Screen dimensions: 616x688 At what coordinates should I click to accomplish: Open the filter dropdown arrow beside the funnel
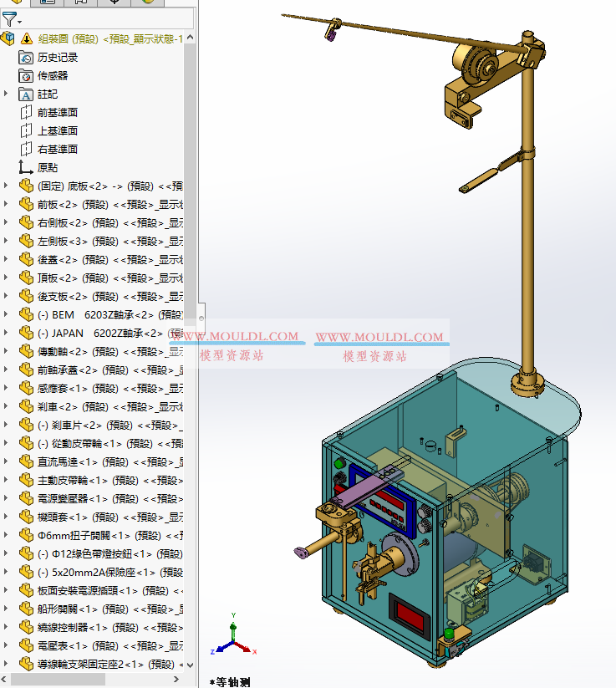point(20,22)
